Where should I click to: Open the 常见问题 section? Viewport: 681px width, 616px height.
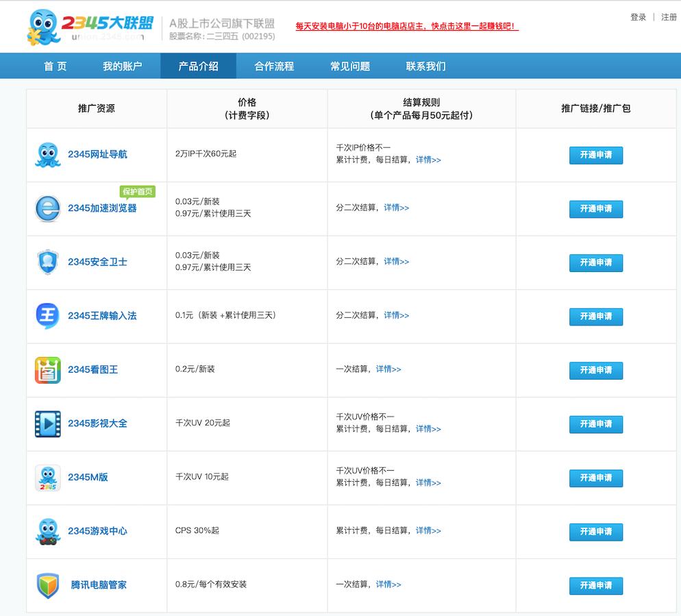pyautogui.click(x=348, y=66)
